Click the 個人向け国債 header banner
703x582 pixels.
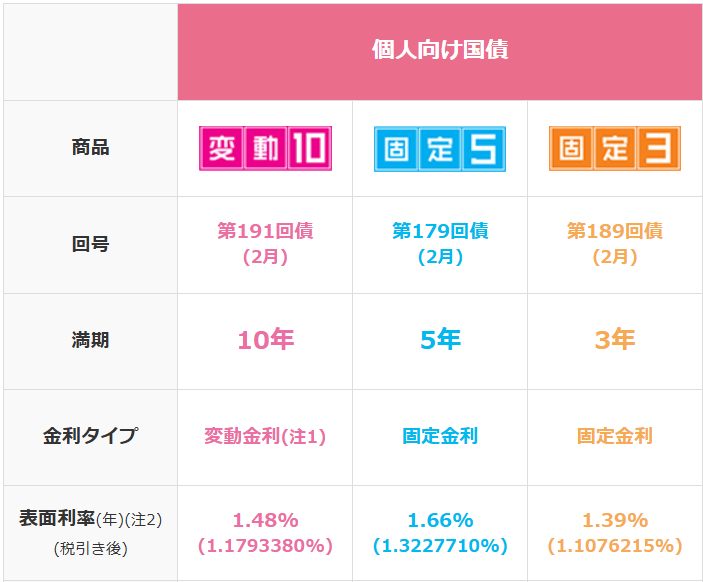pyautogui.click(x=439, y=51)
